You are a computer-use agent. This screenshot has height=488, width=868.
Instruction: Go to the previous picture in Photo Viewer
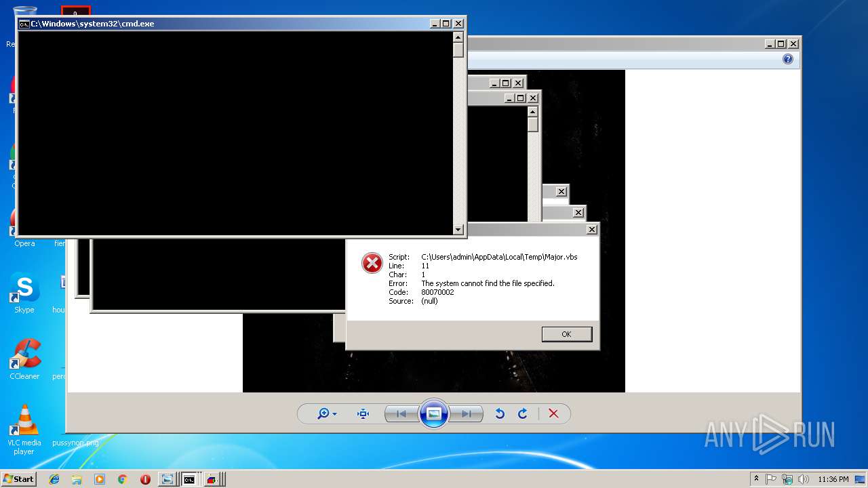pyautogui.click(x=401, y=413)
